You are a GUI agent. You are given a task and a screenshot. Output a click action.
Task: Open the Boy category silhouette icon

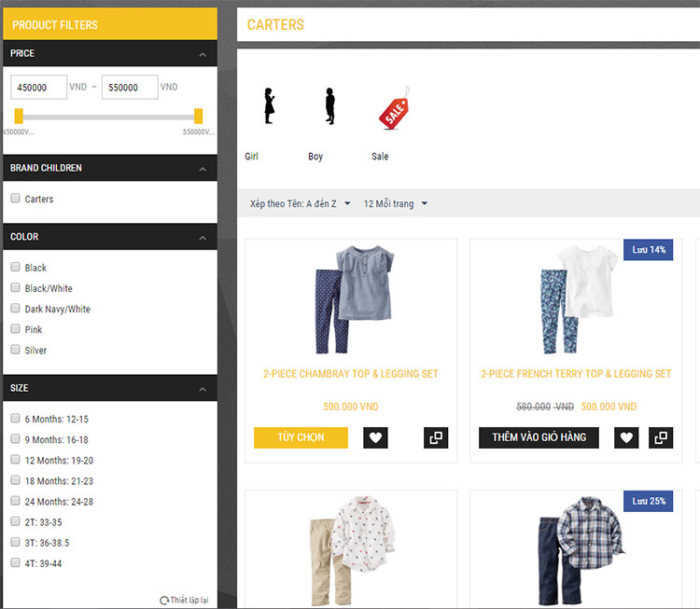[329, 106]
